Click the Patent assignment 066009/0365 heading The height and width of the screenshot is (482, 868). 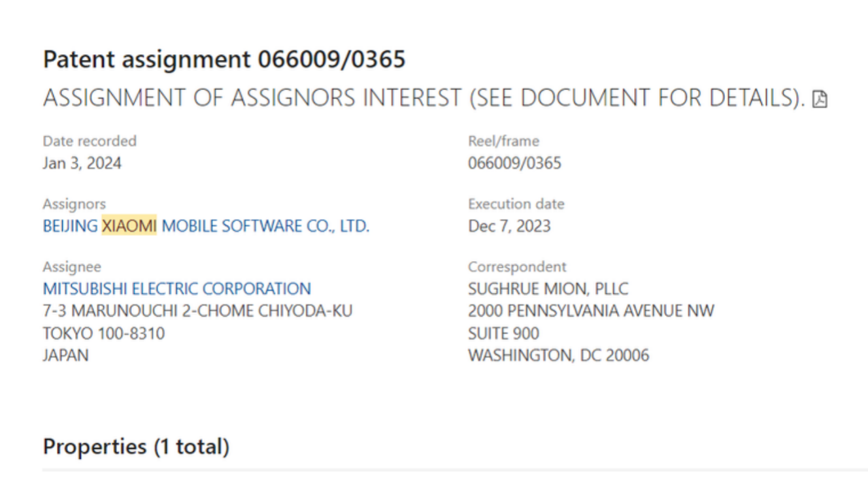coord(224,59)
